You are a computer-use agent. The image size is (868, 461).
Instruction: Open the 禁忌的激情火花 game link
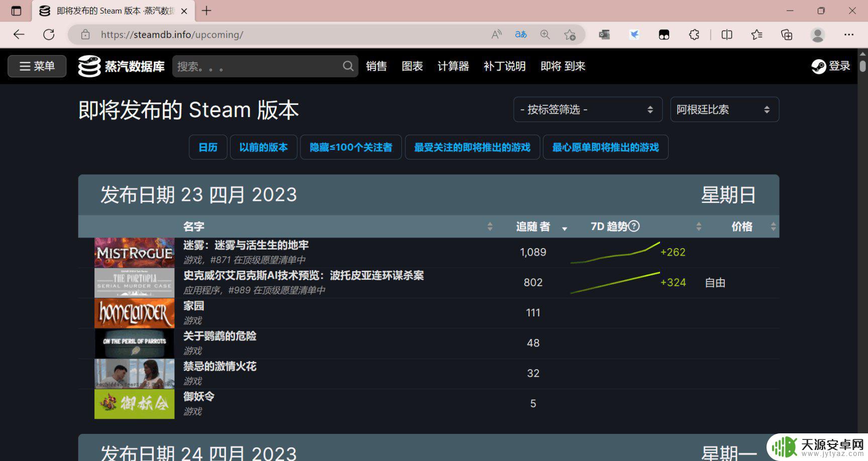(220, 366)
